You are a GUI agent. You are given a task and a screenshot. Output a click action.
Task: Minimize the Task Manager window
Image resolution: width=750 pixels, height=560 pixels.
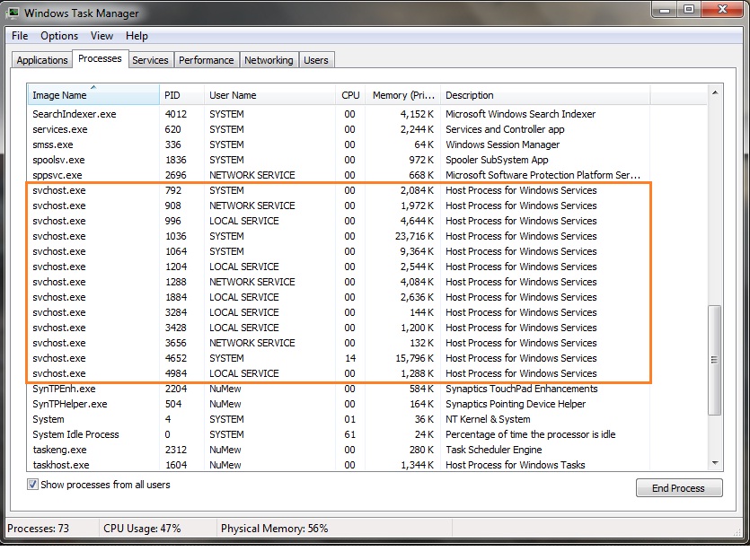click(x=665, y=10)
